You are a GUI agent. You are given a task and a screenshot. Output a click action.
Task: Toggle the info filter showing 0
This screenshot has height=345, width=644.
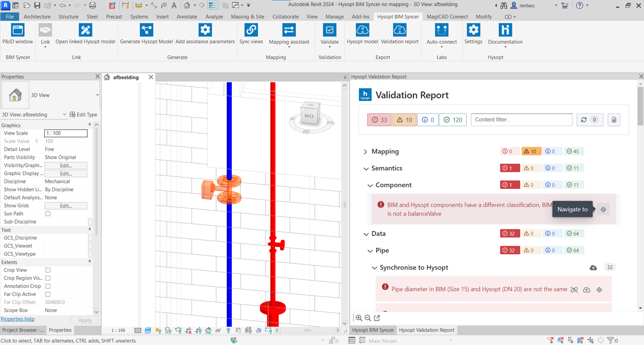427,120
